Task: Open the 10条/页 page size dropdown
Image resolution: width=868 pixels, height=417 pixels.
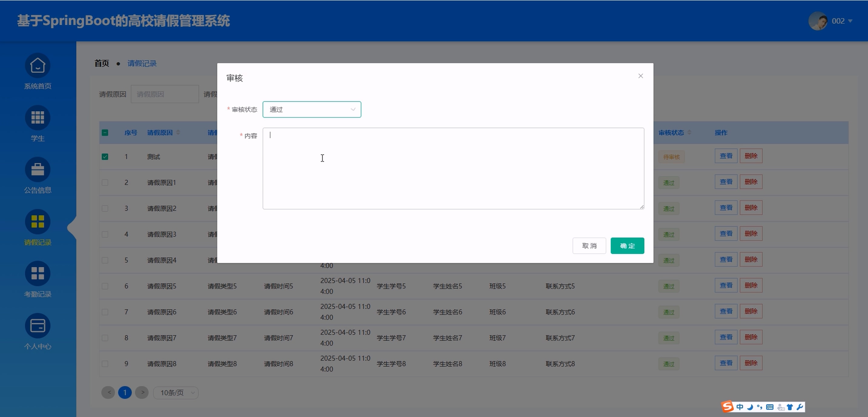Action: pos(176,393)
